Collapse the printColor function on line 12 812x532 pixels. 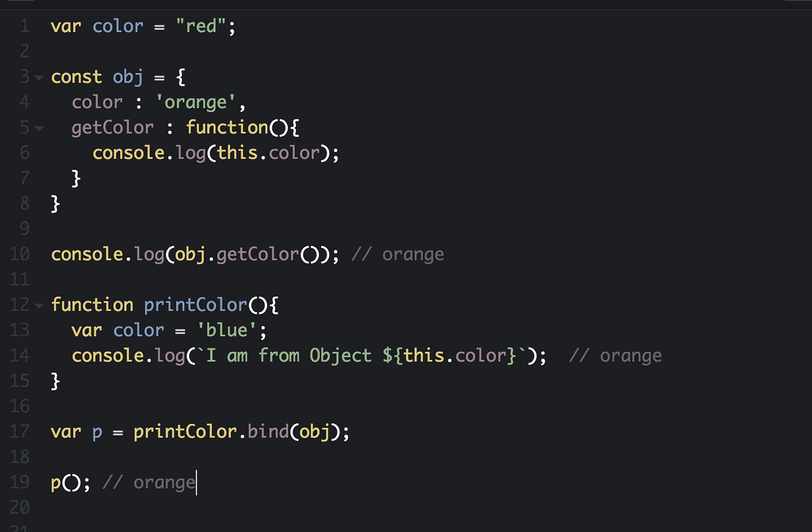[x=38, y=305]
